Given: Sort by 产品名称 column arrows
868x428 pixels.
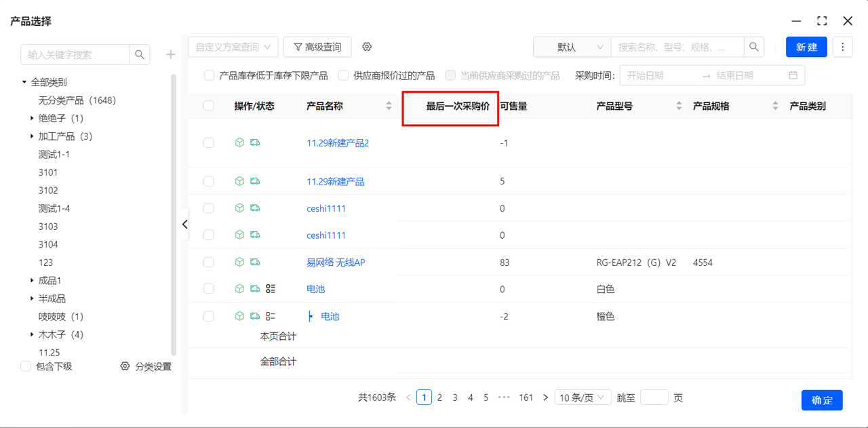Looking at the screenshot, I should (389, 106).
